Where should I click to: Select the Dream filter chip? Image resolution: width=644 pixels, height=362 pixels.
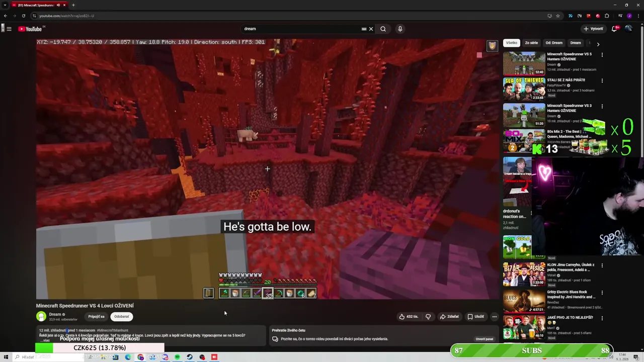coord(576,43)
